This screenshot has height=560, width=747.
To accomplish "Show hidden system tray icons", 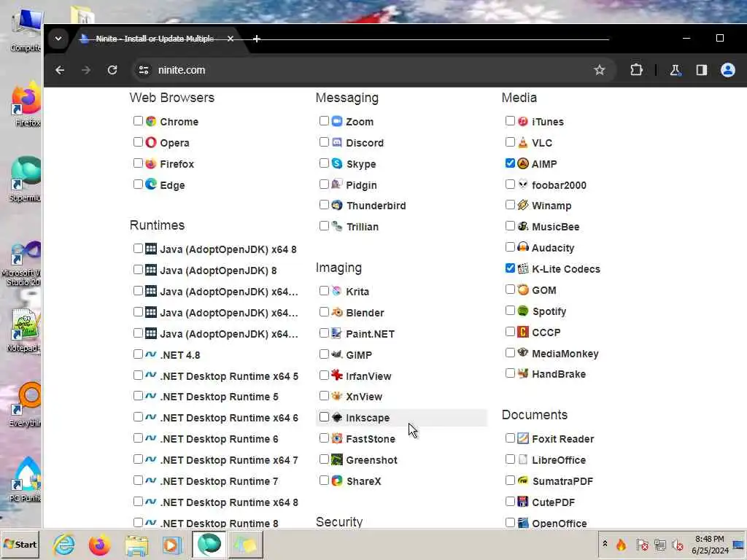I will pyautogui.click(x=605, y=544).
